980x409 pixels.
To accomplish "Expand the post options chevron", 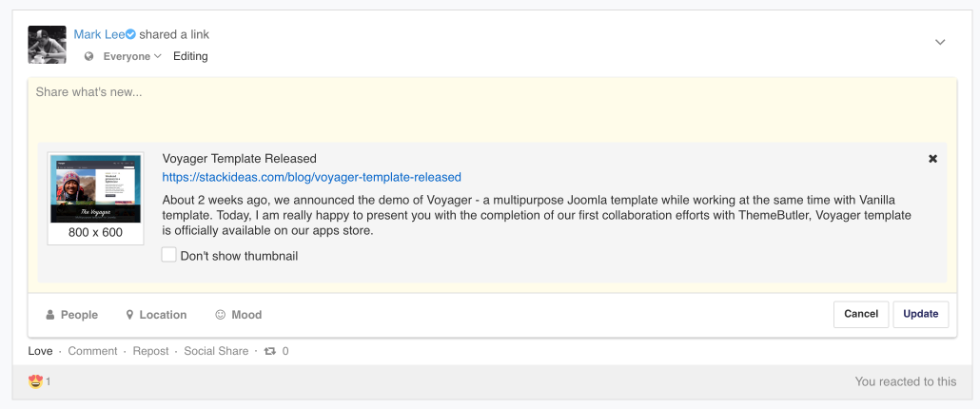I will tap(940, 42).
